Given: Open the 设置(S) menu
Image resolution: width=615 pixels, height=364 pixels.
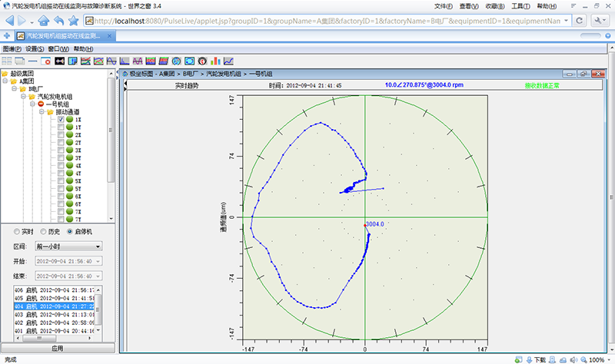Looking at the screenshot, I should pyautogui.click(x=35, y=49).
